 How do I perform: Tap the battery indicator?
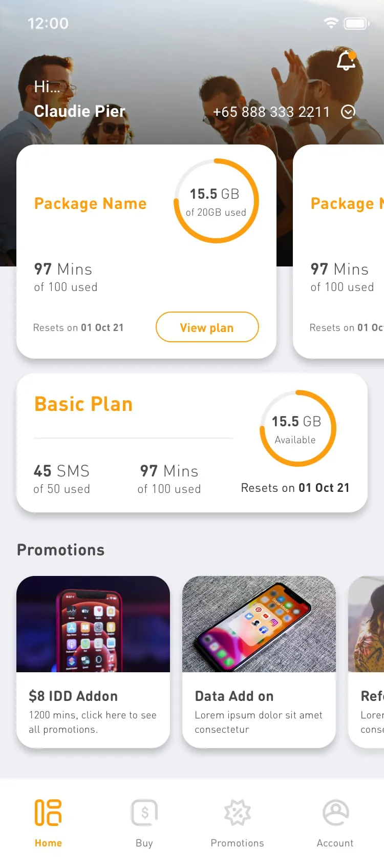pos(356,23)
